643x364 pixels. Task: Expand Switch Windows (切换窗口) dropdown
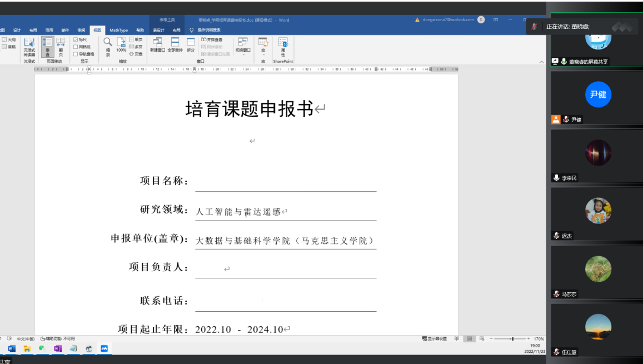pyautogui.click(x=243, y=54)
